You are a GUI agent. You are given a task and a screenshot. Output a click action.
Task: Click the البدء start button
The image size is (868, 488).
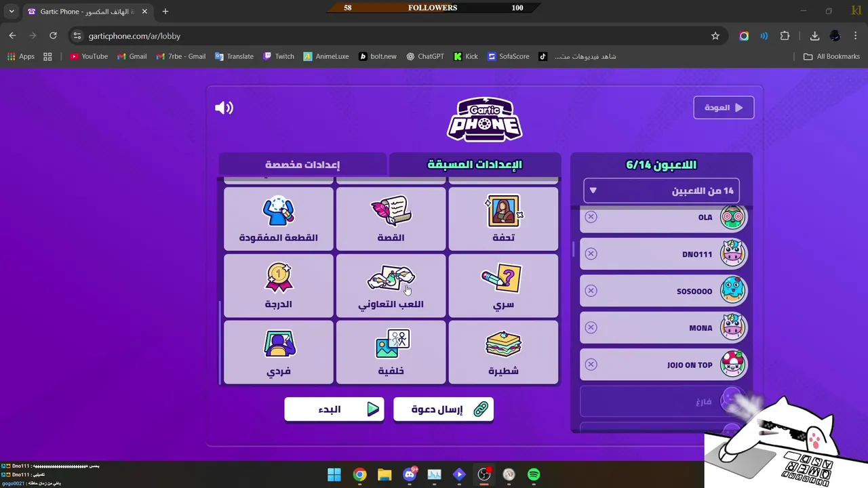(x=334, y=409)
